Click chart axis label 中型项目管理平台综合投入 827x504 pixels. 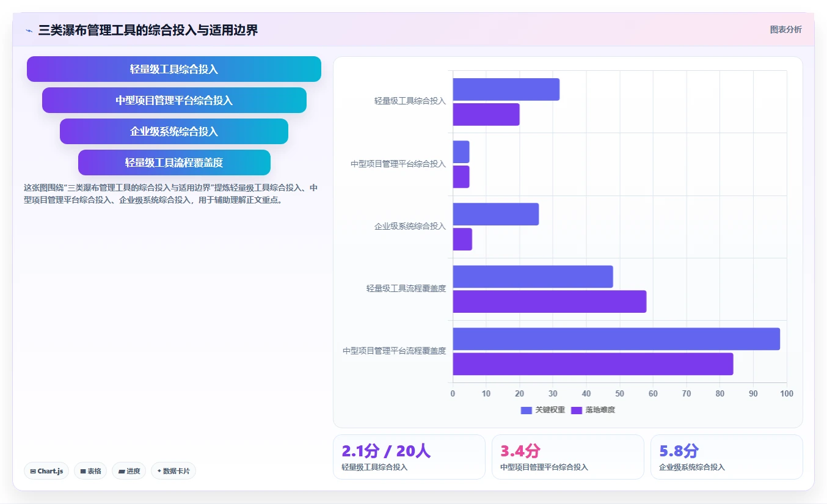coord(398,164)
